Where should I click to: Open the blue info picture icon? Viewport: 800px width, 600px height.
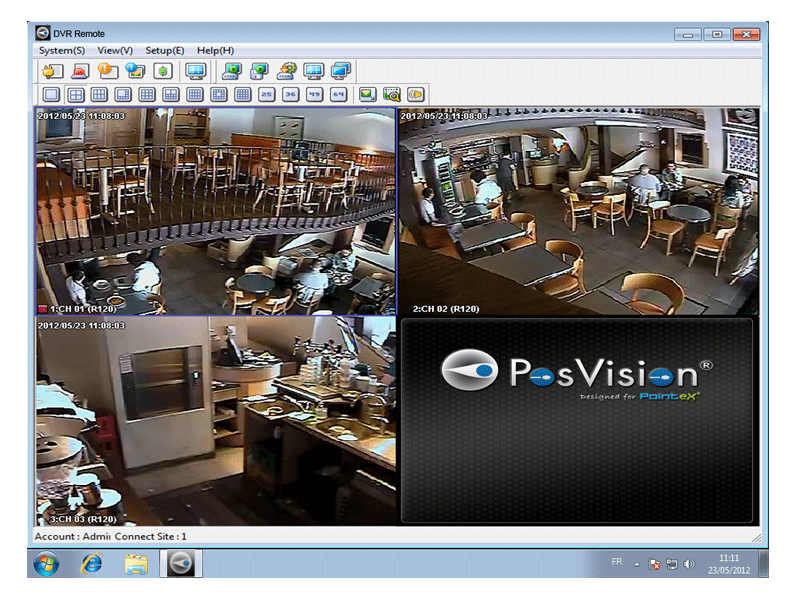pyautogui.click(x=135, y=71)
